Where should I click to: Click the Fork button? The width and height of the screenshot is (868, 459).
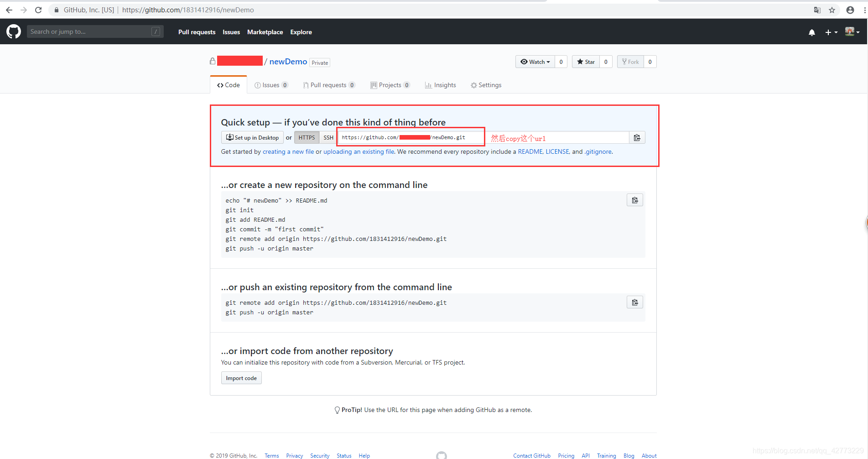coord(630,62)
